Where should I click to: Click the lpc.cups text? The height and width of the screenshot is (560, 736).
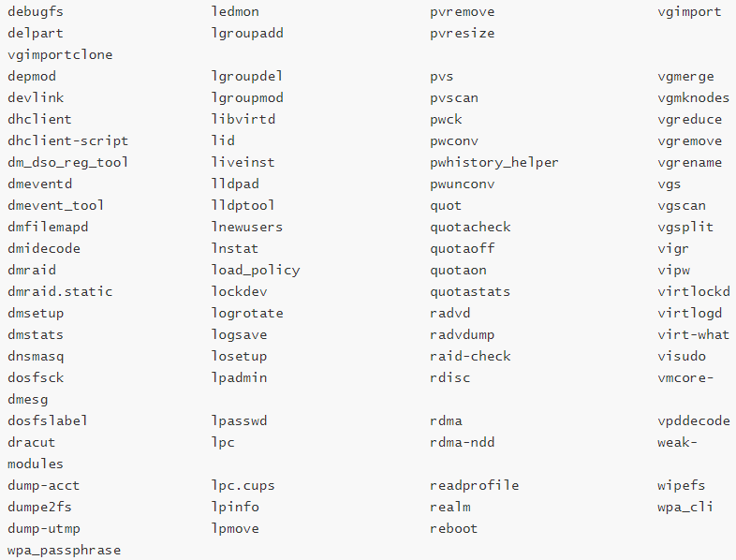coord(243,485)
